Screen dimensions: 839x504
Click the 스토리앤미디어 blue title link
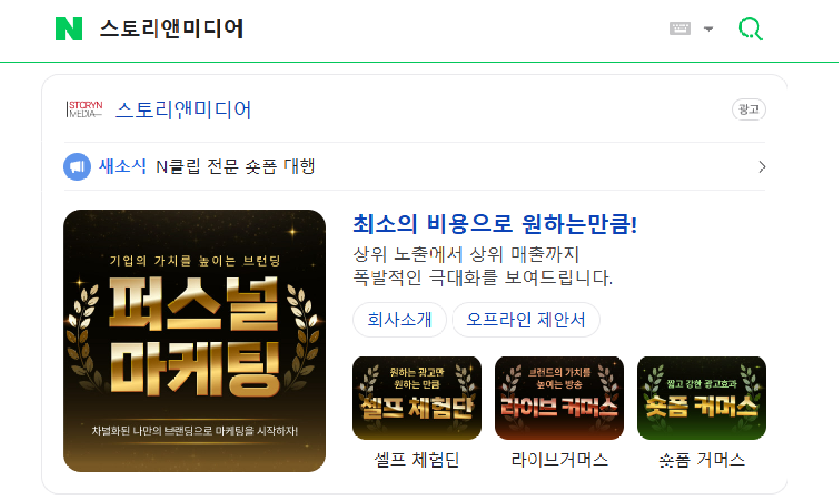point(183,110)
